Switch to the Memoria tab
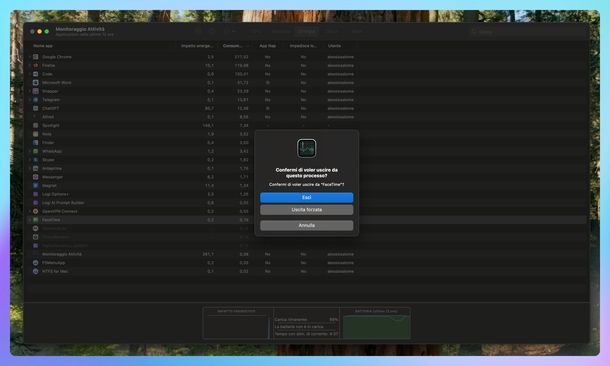The width and height of the screenshot is (610, 366). (281, 32)
